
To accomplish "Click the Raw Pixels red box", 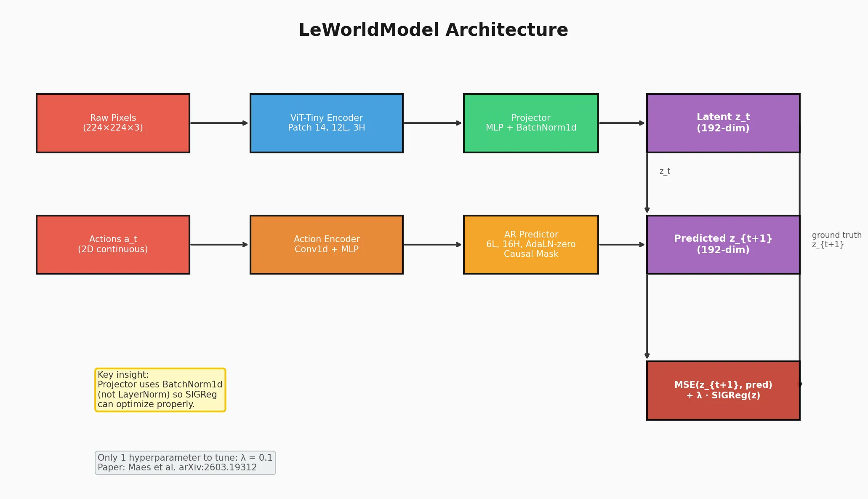I will 113,123.
